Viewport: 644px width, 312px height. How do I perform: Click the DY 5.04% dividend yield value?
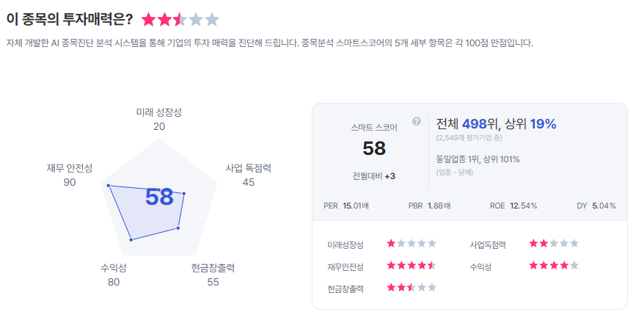pos(604,206)
